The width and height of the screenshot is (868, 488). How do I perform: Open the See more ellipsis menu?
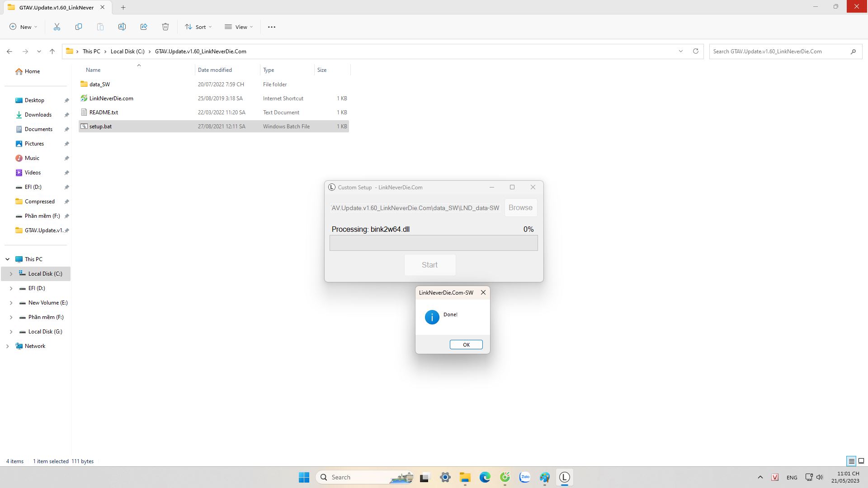272,27
